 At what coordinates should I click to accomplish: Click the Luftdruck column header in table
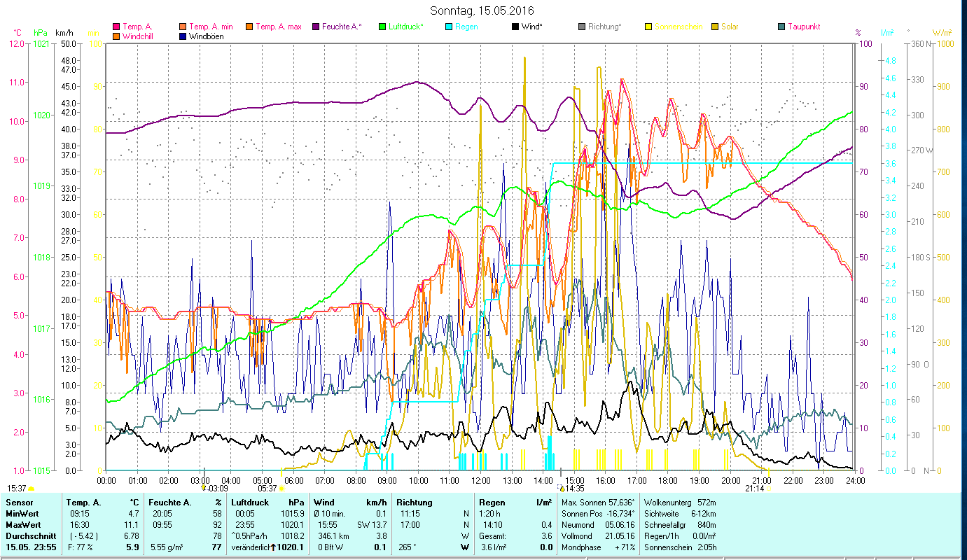coord(250,503)
